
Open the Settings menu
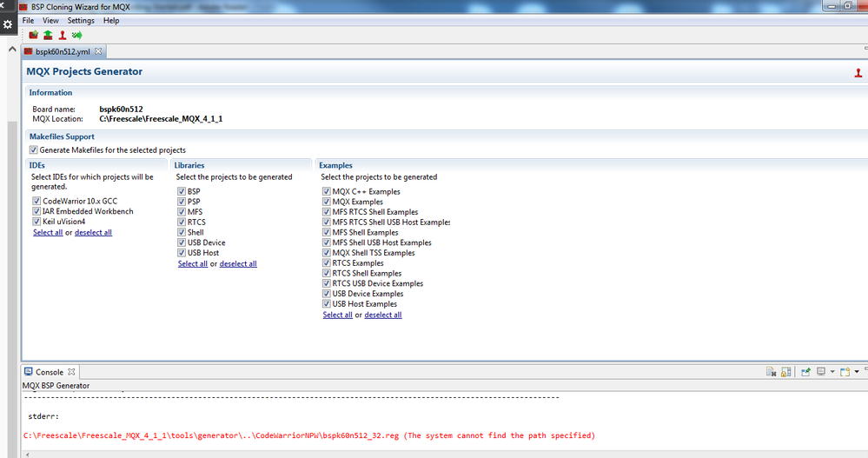pyautogui.click(x=81, y=21)
